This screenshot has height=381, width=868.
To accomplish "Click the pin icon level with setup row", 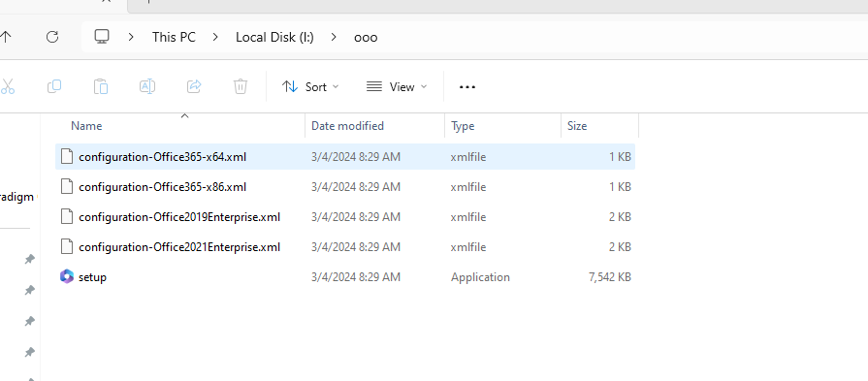I will pyautogui.click(x=30, y=290).
